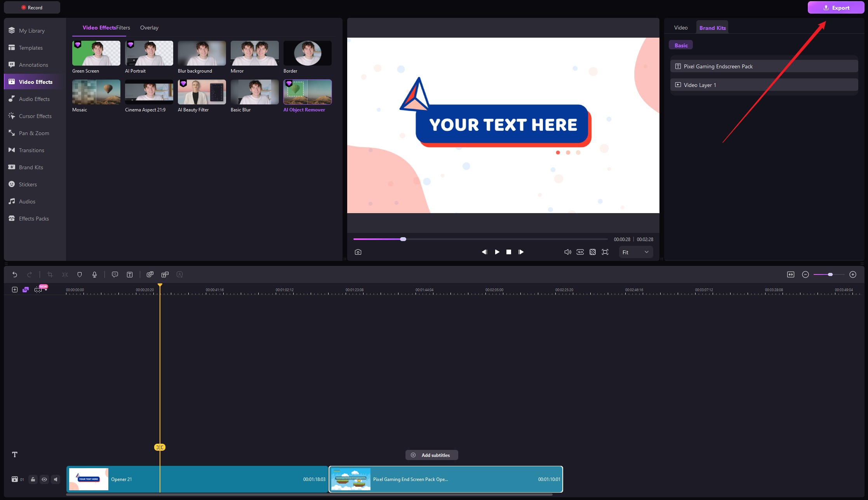Take a preview snapshot with camera icon

pyautogui.click(x=358, y=252)
